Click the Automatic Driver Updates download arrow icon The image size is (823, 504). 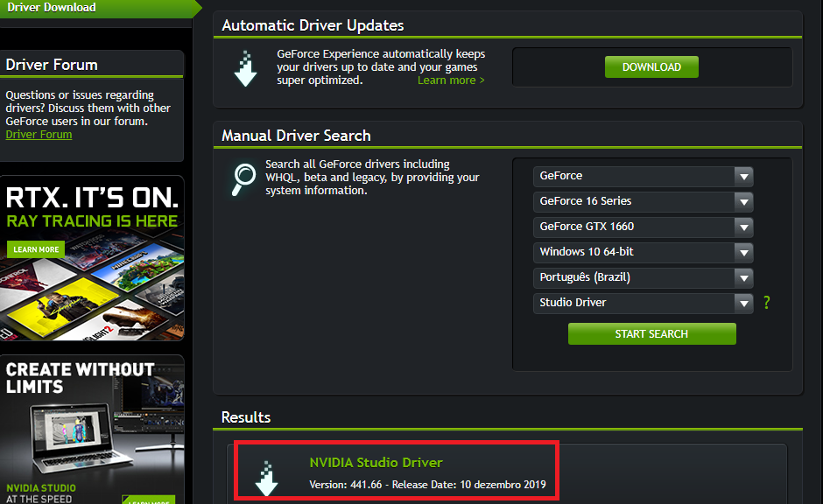(x=245, y=69)
